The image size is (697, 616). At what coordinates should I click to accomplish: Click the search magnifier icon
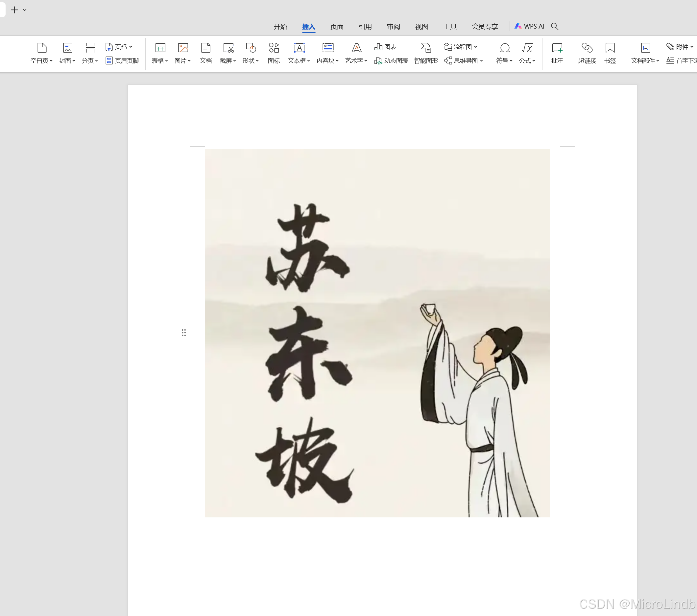(x=554, y=27)
